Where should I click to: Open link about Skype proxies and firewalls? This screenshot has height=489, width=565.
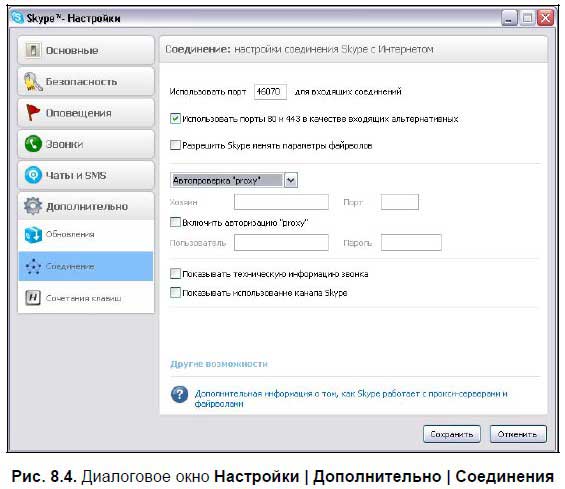point(351,399)
